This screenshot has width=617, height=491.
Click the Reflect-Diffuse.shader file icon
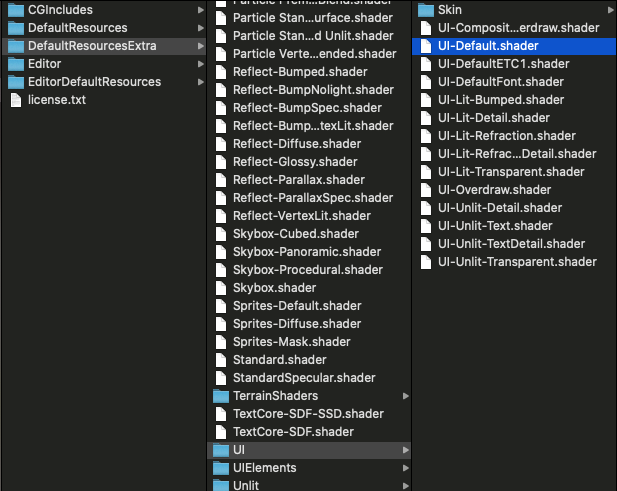point(221,144)
